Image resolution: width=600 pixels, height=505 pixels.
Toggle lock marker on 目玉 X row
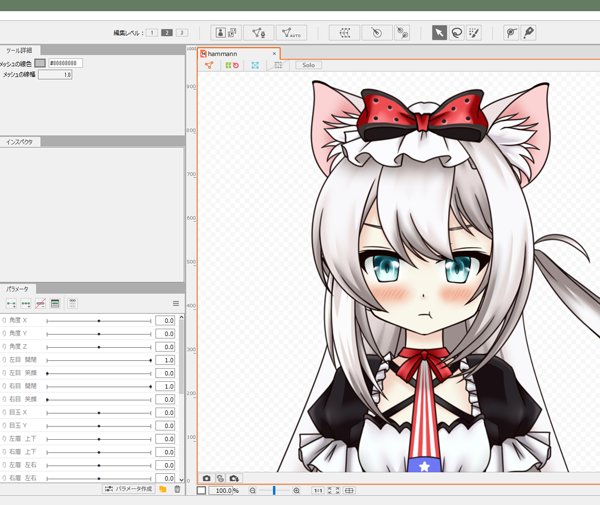[4, 412]
